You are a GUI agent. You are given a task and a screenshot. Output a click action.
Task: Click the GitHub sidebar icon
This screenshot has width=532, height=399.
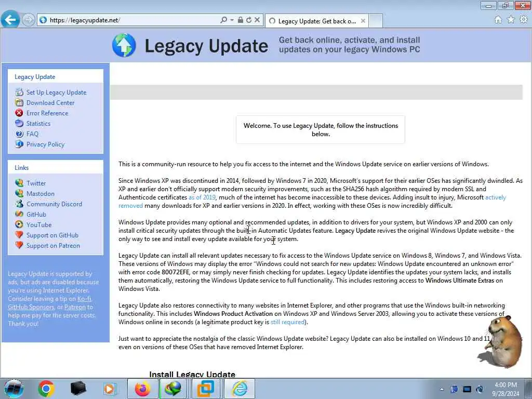pyautogui.click(x=19, y=214)
